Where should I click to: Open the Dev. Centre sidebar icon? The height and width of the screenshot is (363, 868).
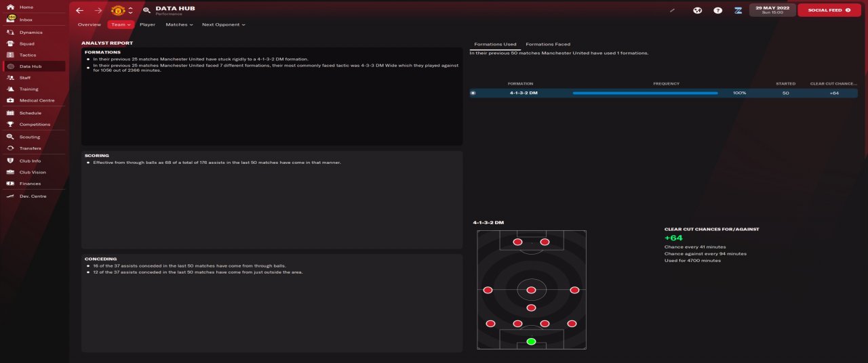(x=10, y=196)
